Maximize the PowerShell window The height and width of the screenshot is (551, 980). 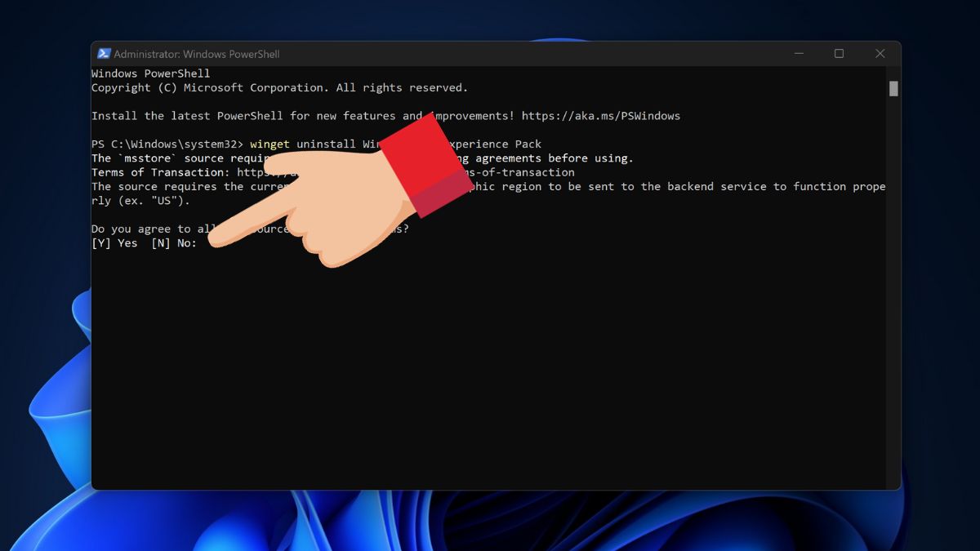tap(839, 54)
